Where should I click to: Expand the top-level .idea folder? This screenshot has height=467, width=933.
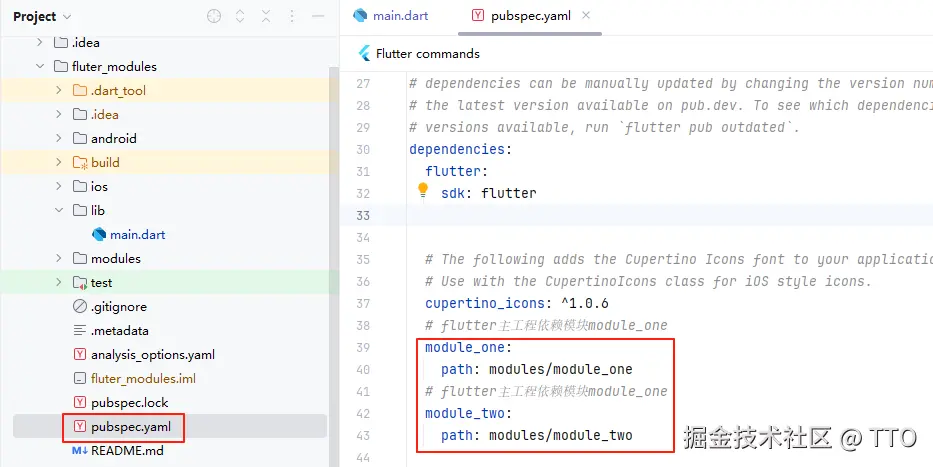pos(39,42)
